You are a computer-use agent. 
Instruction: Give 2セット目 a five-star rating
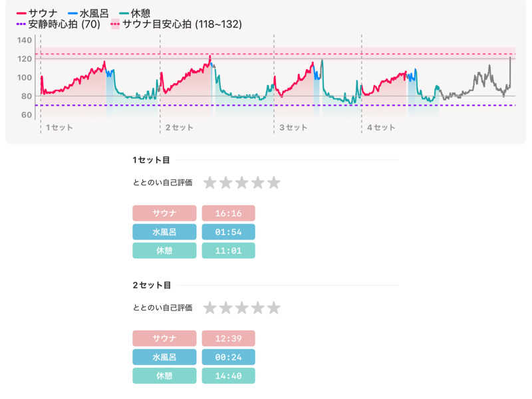pyautogui.click(x=273, y=308)
